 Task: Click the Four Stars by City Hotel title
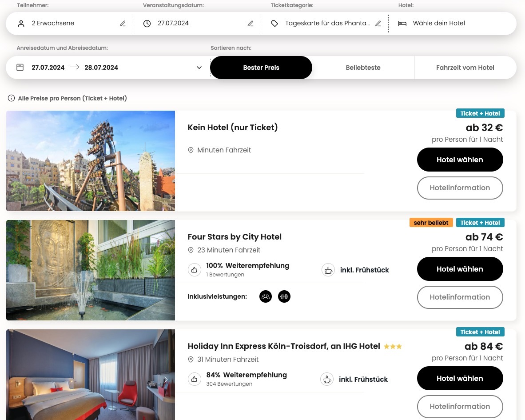pos(235,237)
